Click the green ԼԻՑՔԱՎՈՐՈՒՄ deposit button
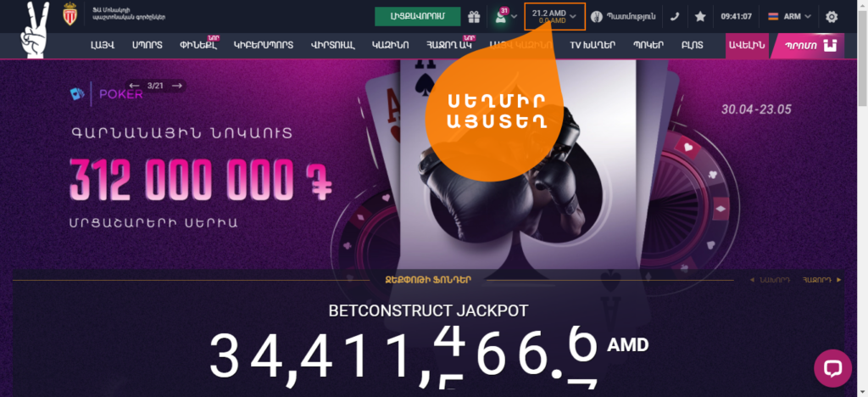 pos(417,17)
